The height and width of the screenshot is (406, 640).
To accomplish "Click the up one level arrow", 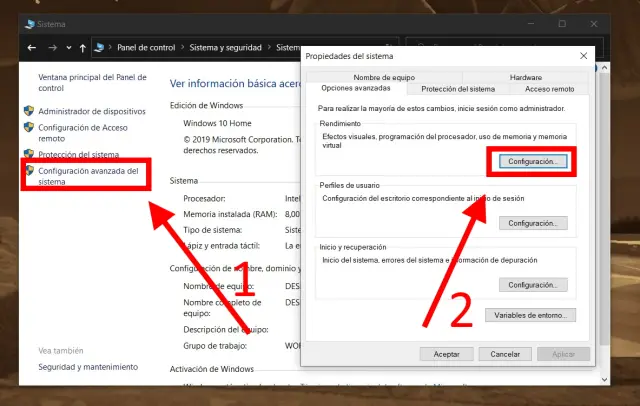I will (82, 47).
